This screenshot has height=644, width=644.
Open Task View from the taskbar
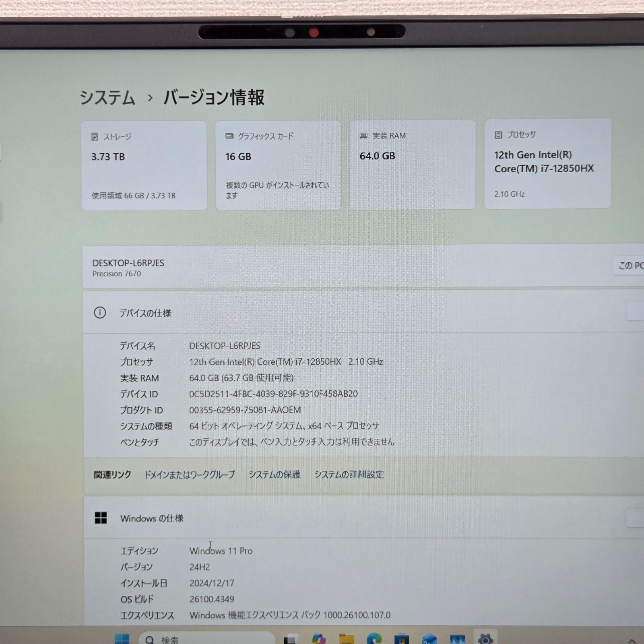(291, 639)
